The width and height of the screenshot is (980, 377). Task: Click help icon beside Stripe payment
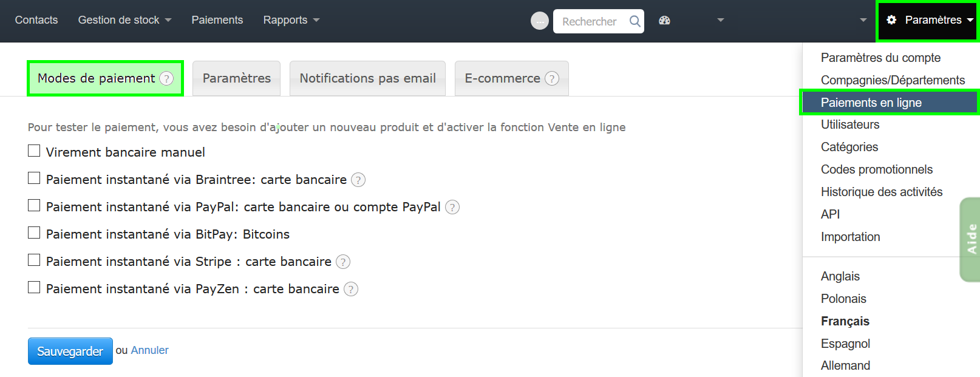point(343,262)
